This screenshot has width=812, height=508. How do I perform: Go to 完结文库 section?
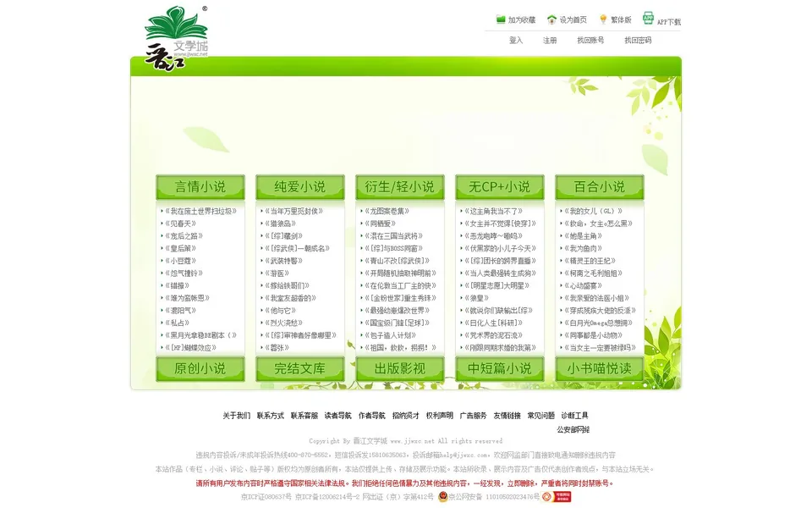pos(300,368)
